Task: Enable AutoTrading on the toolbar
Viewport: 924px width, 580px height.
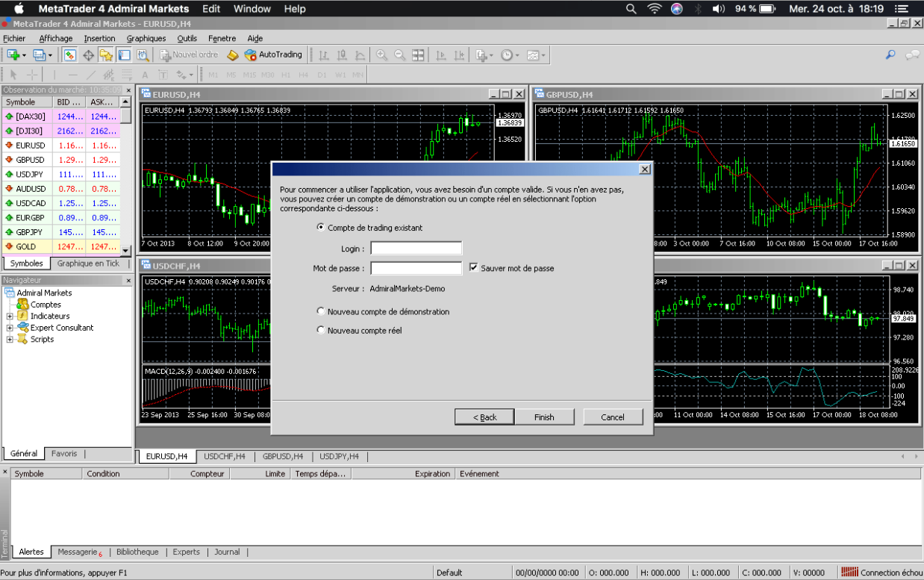Action: [274, 54]
